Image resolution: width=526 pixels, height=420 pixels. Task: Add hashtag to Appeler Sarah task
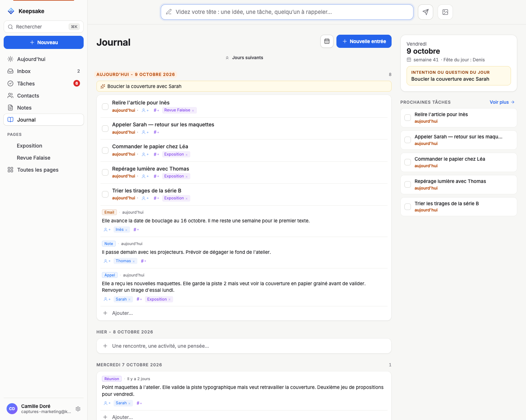(156, 132)
